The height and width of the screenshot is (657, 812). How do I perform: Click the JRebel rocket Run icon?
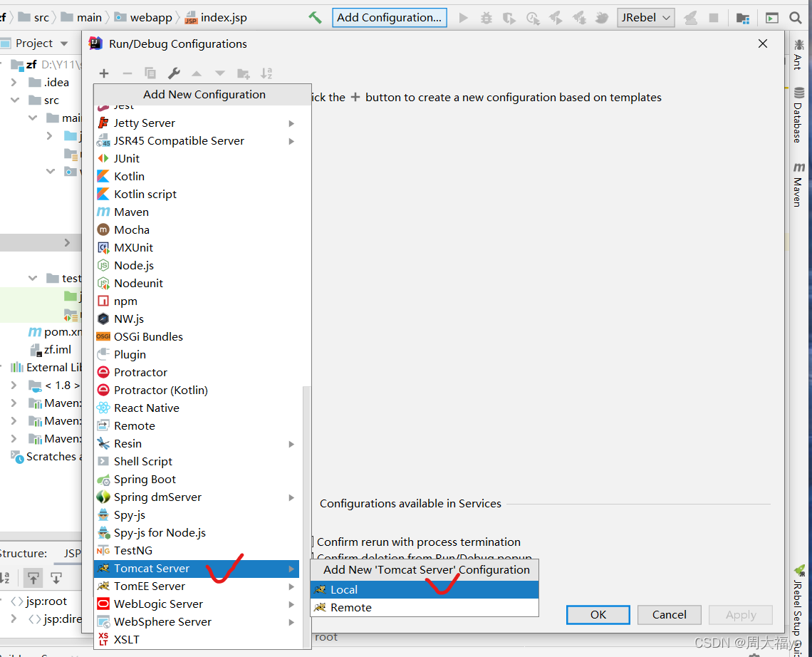pos(556,18)
